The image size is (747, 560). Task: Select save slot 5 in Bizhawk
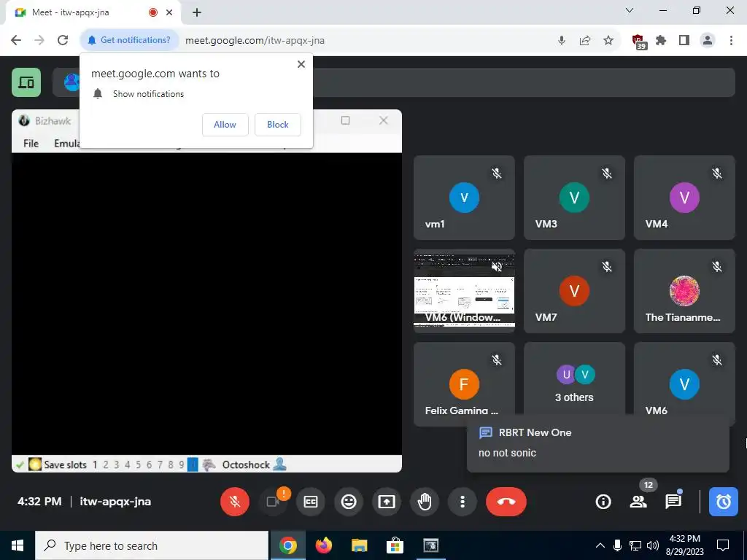138,464
